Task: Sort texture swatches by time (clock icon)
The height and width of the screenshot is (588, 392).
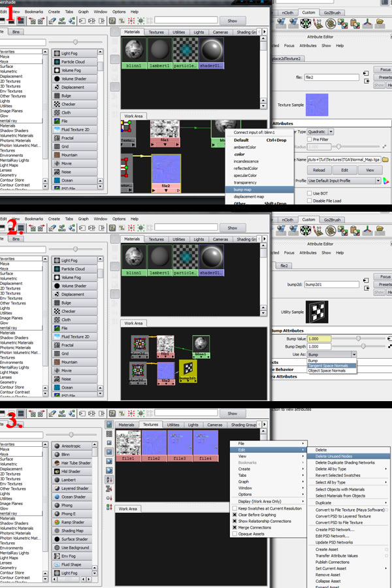Action: tap(109, 498)
